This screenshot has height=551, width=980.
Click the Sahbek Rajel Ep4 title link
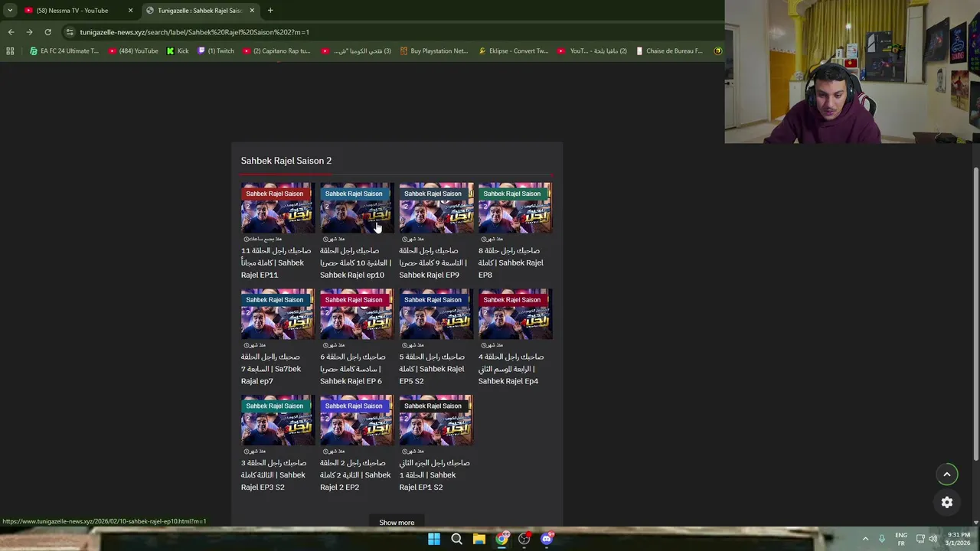(x=511, y=369)
